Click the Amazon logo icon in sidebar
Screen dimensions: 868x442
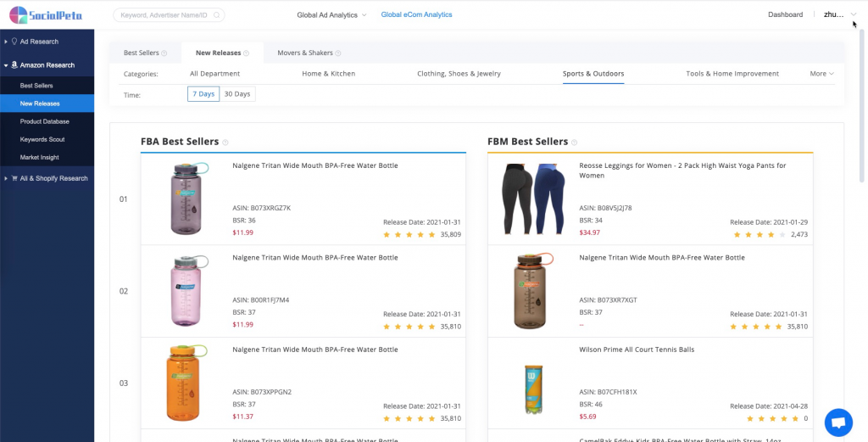pyautogui.click(x=14, y=64)
